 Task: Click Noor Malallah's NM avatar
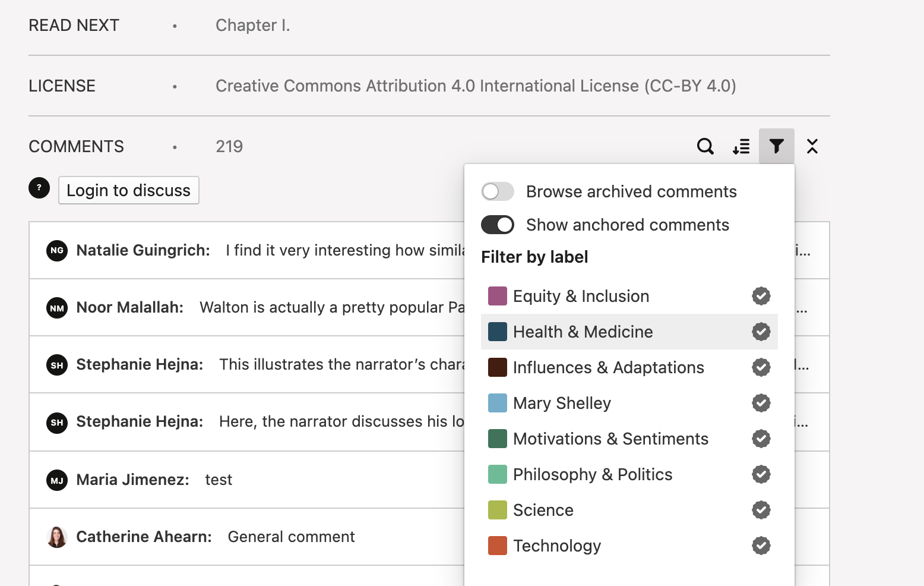[57, 308]
